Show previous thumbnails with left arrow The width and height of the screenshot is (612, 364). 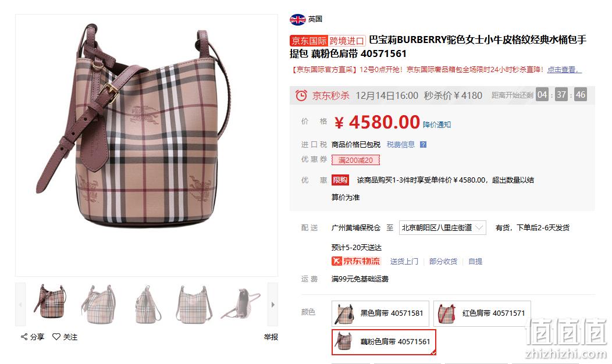pyautogui.click(x=20, y=304)
